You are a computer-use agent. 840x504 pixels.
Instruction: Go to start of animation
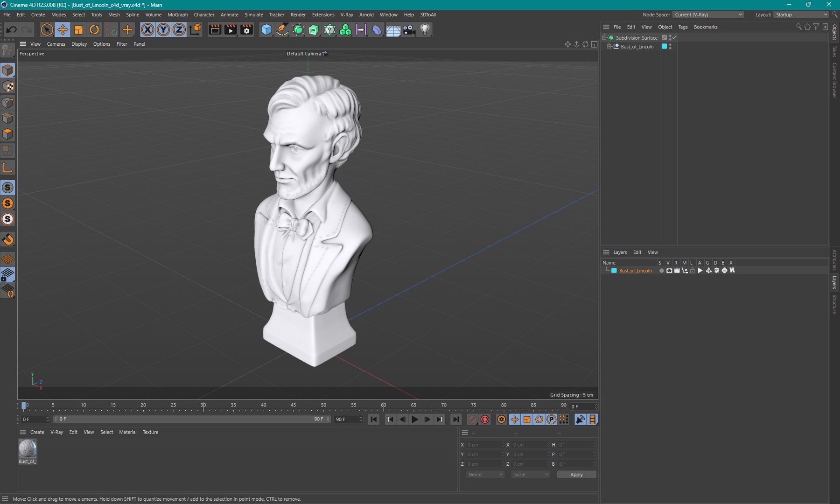374,420
